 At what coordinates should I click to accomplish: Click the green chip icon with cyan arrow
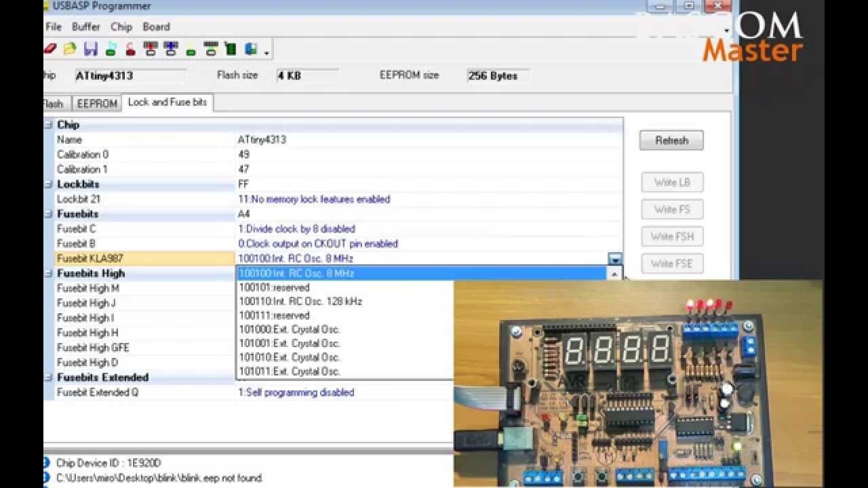pyautogui.click(x=111, y=49)
